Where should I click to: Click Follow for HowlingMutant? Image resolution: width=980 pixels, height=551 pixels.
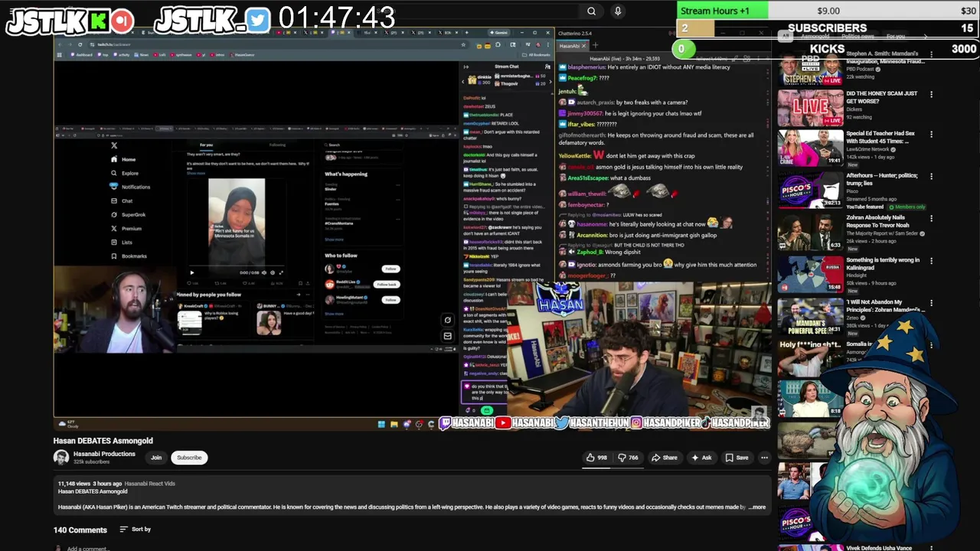click(390, 300)
